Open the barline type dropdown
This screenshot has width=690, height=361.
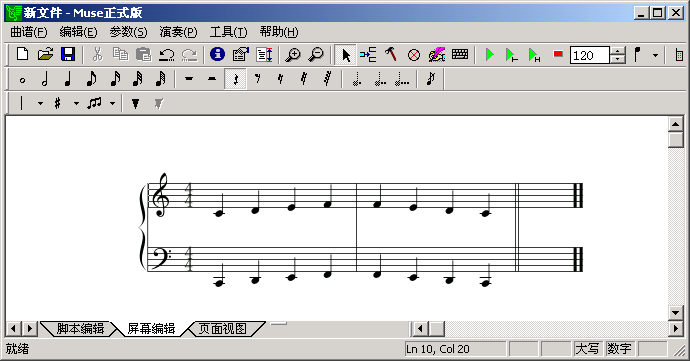pyautogui.click(x=40, y=103)
